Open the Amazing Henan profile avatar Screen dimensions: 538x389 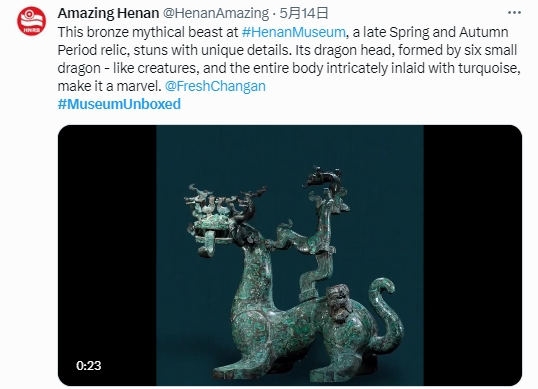(32, 21)
